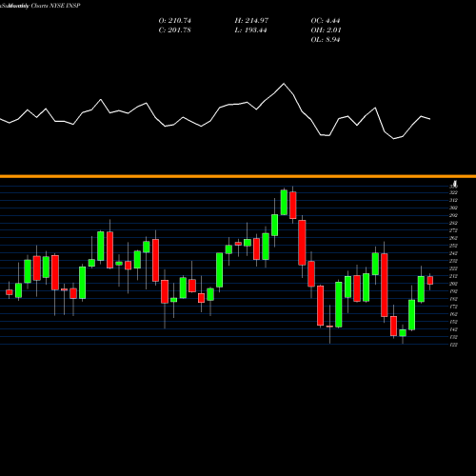Click the 202 price axis label
The height and width of the screenshot is (476, 476).
point(453,284)
